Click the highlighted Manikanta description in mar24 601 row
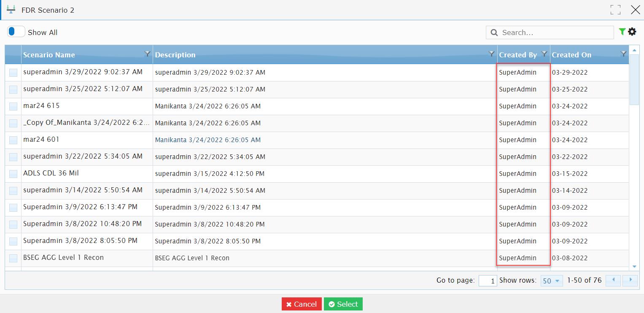This screenshot has height=313, width=644. pyautogui.click(x=208, y=140)
